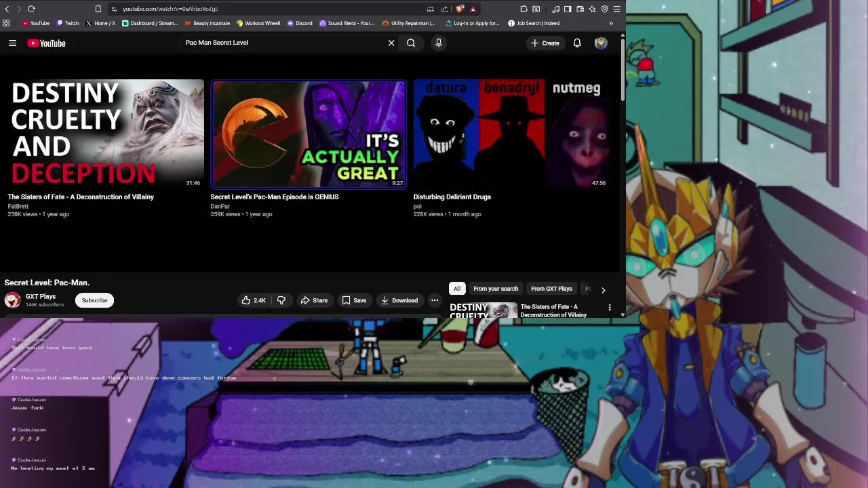Open Disturbing Deliriant Drugs thumbnail

512,134
